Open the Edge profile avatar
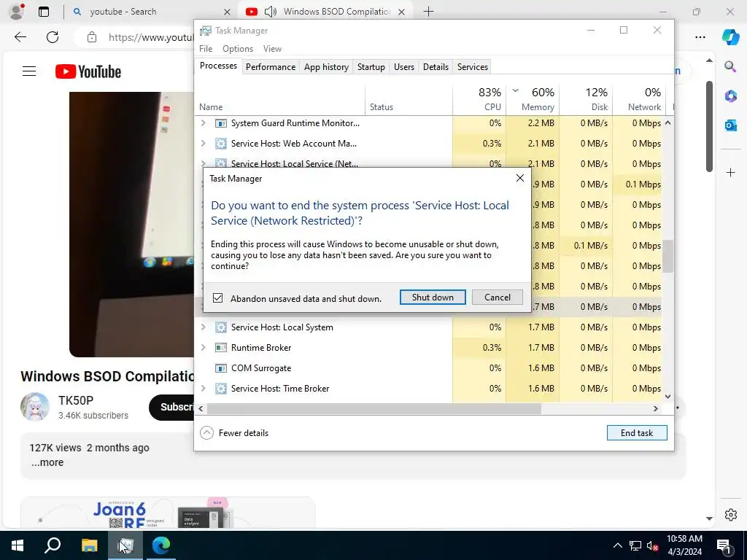Image resolution: width=747 pixels, height=560 pixels. [16, 12]
